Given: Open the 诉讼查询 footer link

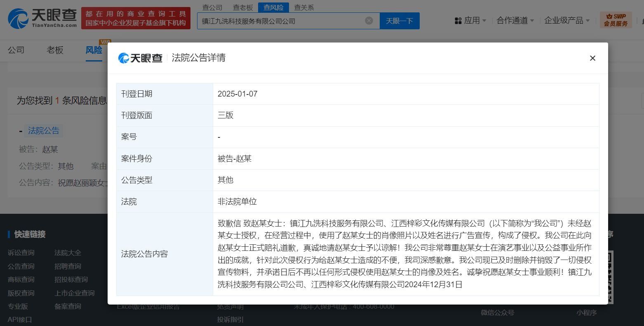Looking at the screenshot, I should coord(21,253).
